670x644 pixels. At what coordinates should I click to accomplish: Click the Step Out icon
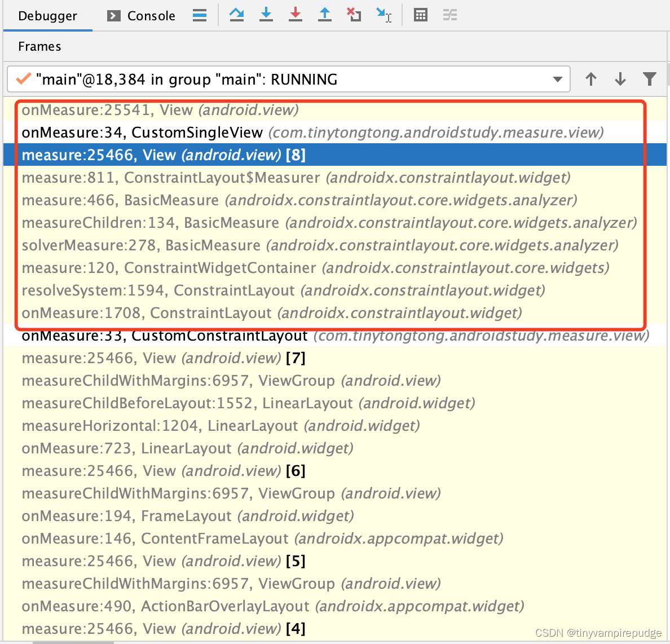coord(325,15)
